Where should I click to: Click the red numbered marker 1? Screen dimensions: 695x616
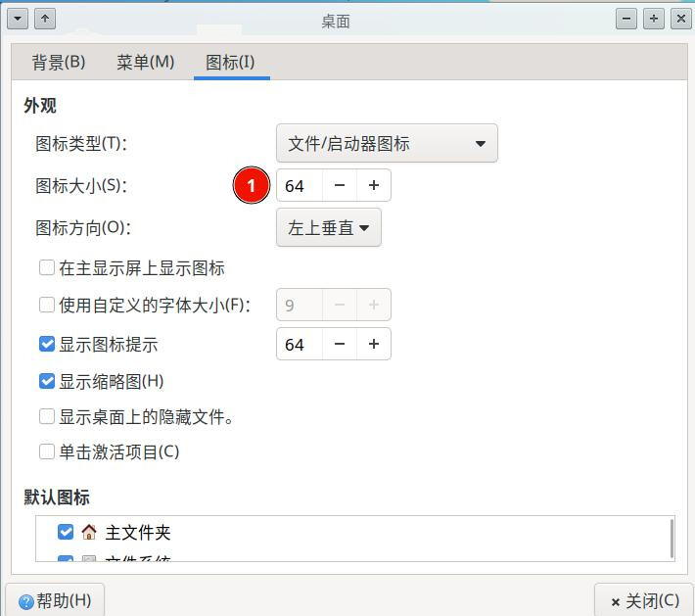252,185
